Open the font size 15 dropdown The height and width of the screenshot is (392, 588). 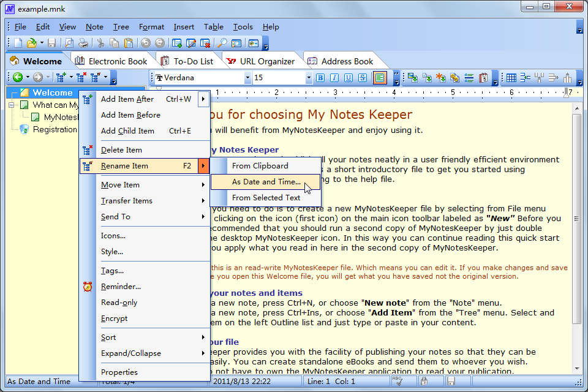pyautogui.click(x=309, y=78)
